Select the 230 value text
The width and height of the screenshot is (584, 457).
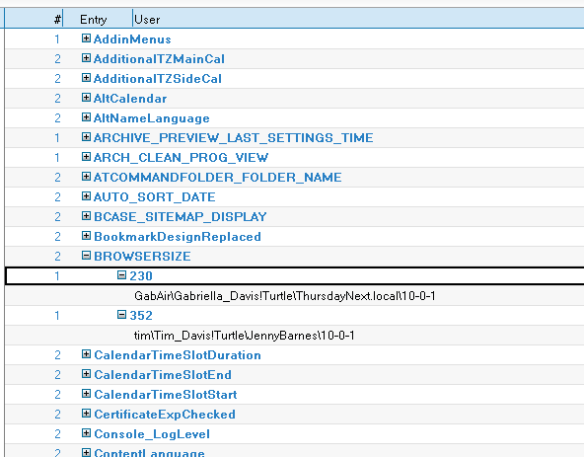141,276
